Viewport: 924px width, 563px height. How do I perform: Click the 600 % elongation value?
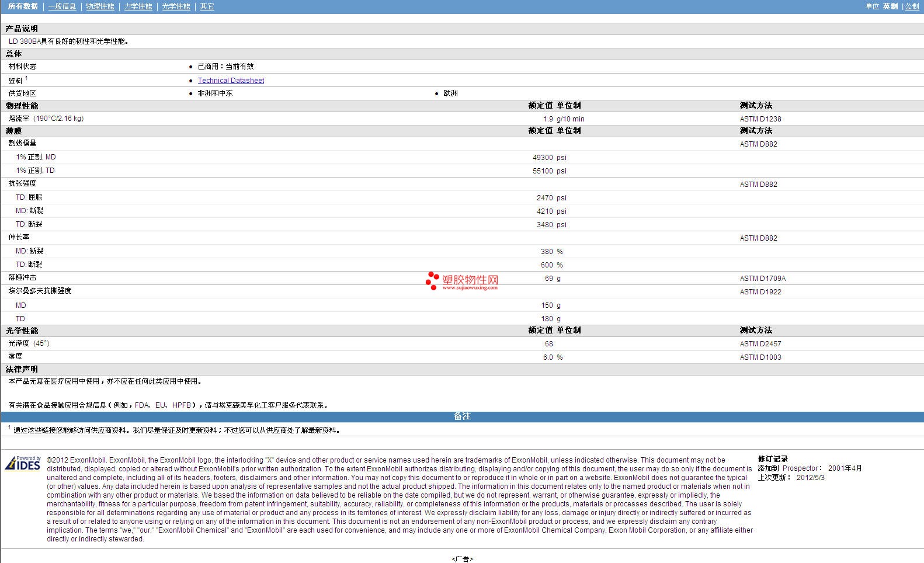552,265
